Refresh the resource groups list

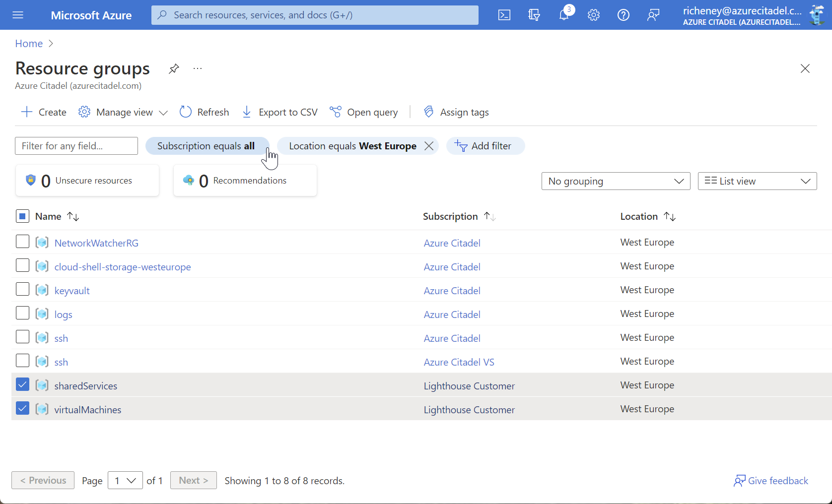click(x=204, y=112)
